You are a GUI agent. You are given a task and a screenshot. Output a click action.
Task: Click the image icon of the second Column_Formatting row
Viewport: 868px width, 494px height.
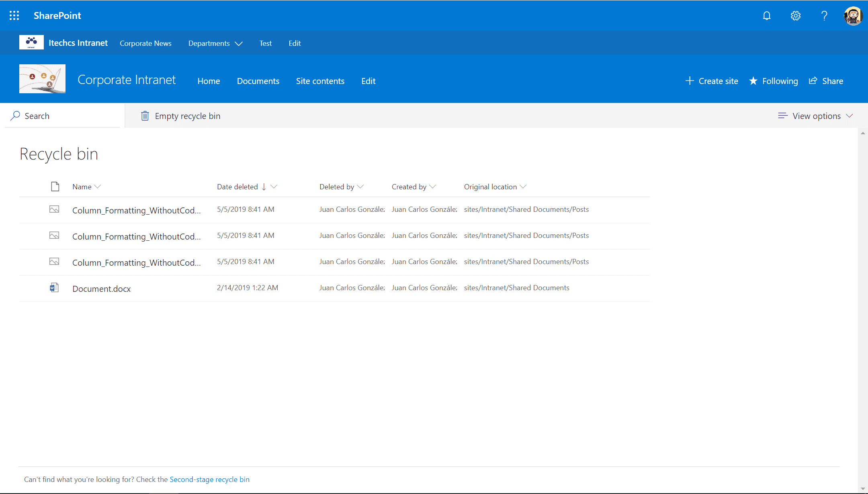[54, 236]
